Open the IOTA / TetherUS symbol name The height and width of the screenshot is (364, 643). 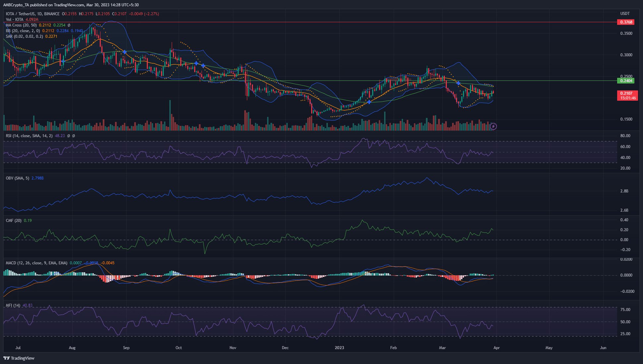(20, 14)
